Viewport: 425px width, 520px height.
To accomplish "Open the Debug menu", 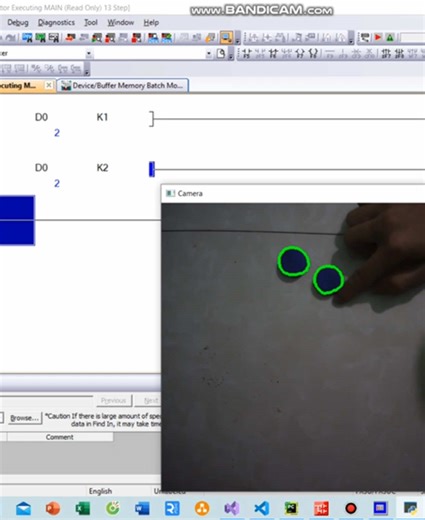I will click(x=18, y=23).
